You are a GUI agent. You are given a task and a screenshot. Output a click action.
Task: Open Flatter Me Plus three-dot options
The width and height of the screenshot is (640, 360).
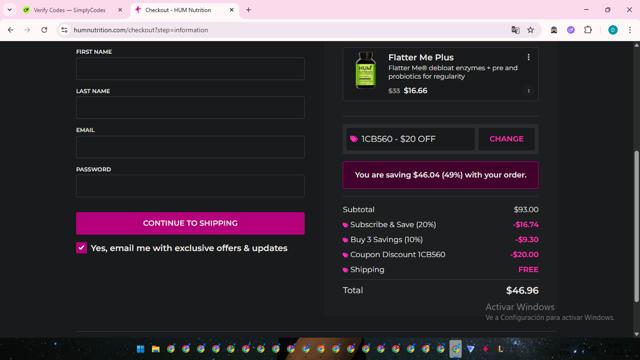pos(529,57)
